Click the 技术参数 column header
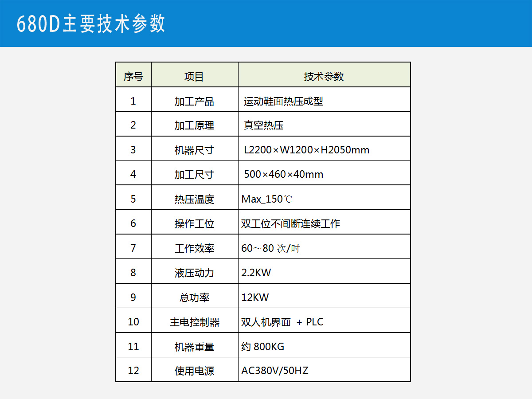The height and width of the screenshot is (399, 532). tap(324, 77)
